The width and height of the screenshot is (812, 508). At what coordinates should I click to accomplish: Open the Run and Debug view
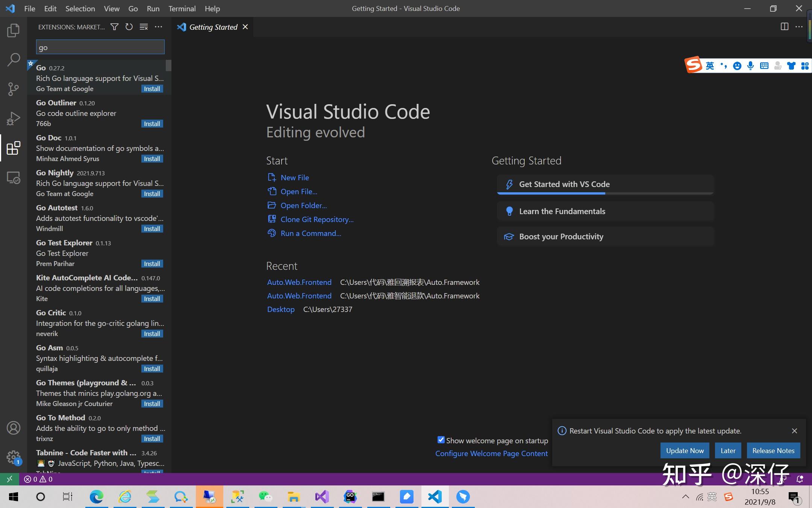[x=14, y=118]
